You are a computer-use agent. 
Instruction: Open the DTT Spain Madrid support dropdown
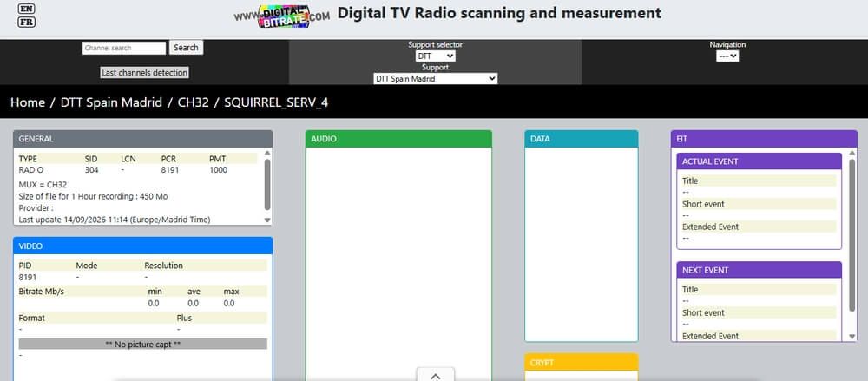(435, 79)
